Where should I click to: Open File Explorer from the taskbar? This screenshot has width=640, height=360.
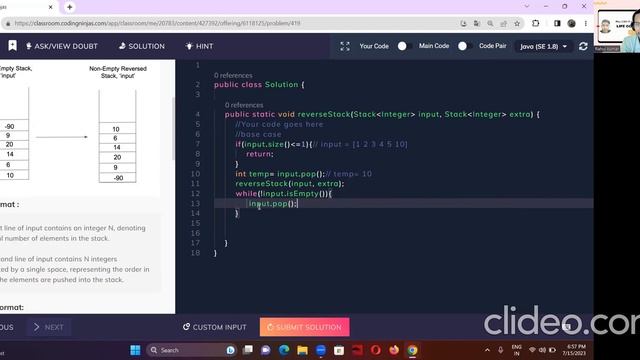(302, 350)
